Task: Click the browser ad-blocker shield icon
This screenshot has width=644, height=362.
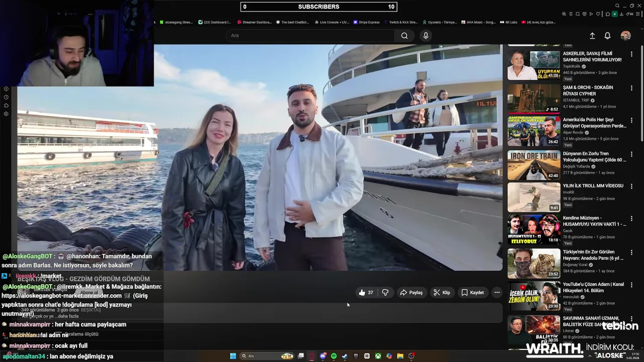Action: pyautogui.click(x=585, y=14)
